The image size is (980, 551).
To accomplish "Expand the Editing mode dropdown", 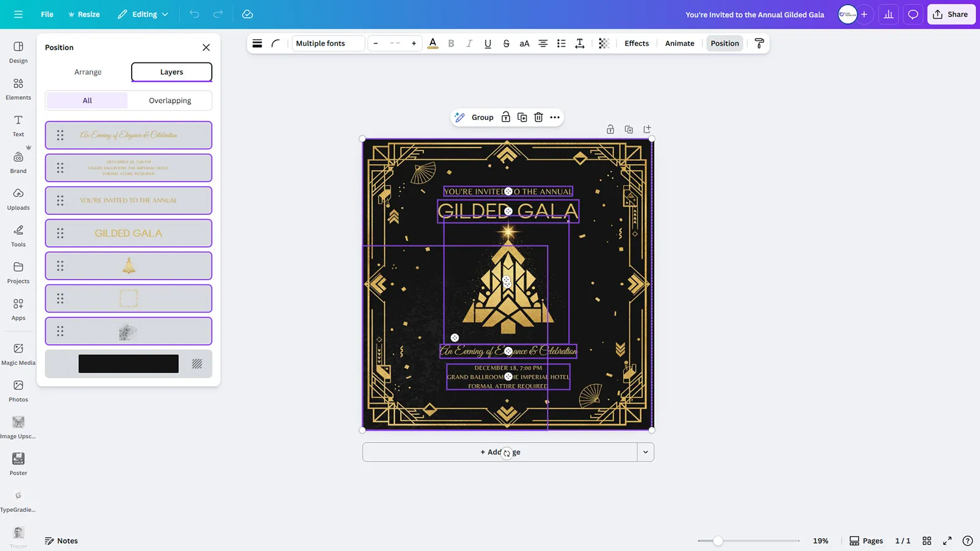I will tap(143, 15).
